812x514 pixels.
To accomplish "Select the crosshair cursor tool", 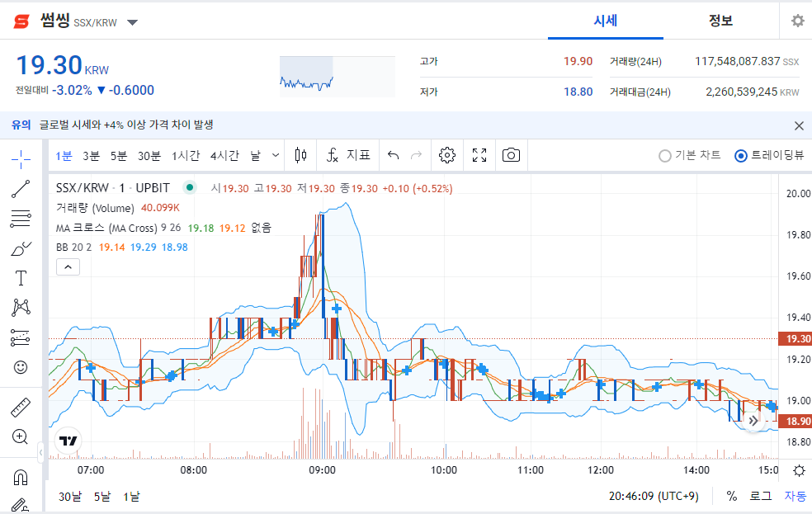I will point(21,159).
